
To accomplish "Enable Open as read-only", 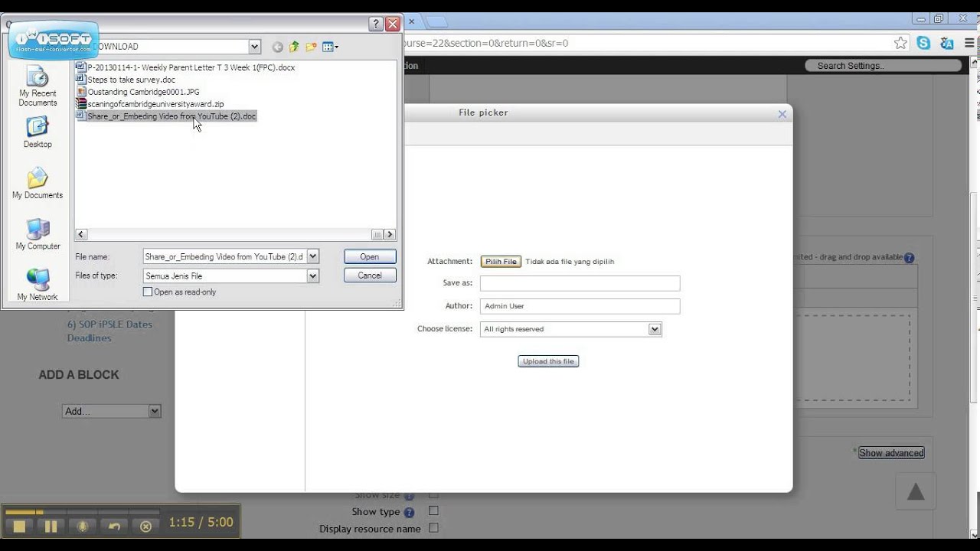I will (x=148, y=292).
